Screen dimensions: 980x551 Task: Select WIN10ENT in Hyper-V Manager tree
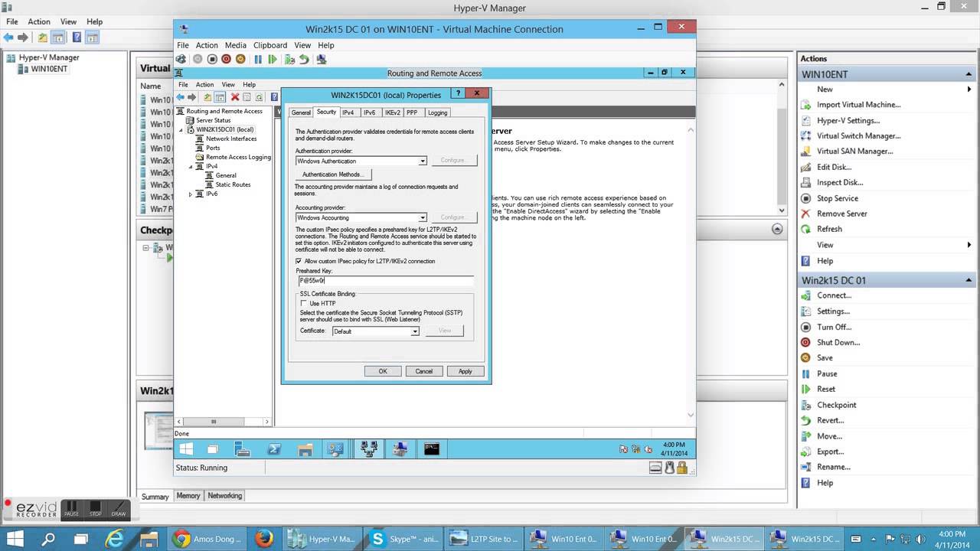(49, 69)
